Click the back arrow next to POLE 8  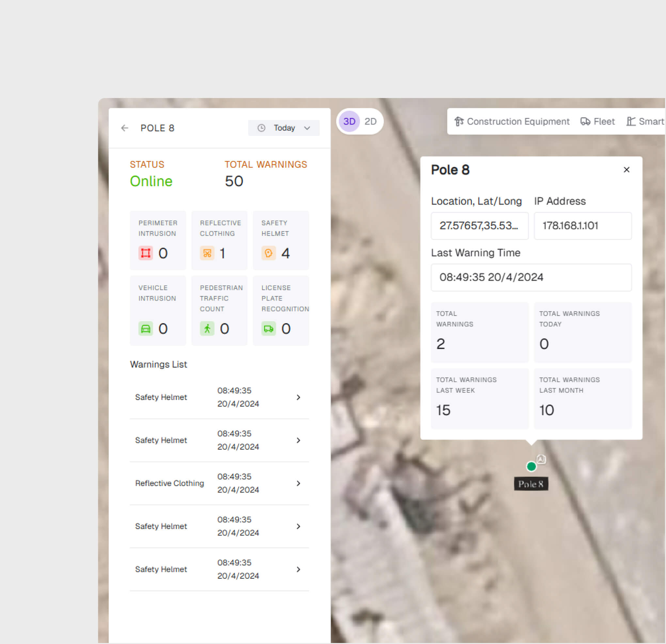pyautogui.click(x=125, y=128)
